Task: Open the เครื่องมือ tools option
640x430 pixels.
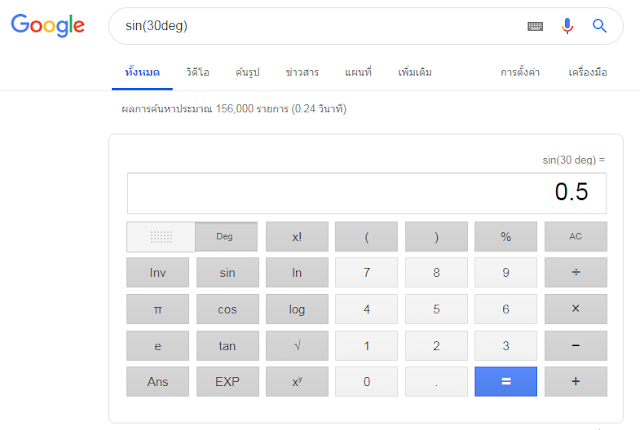Action: point(588,73)
